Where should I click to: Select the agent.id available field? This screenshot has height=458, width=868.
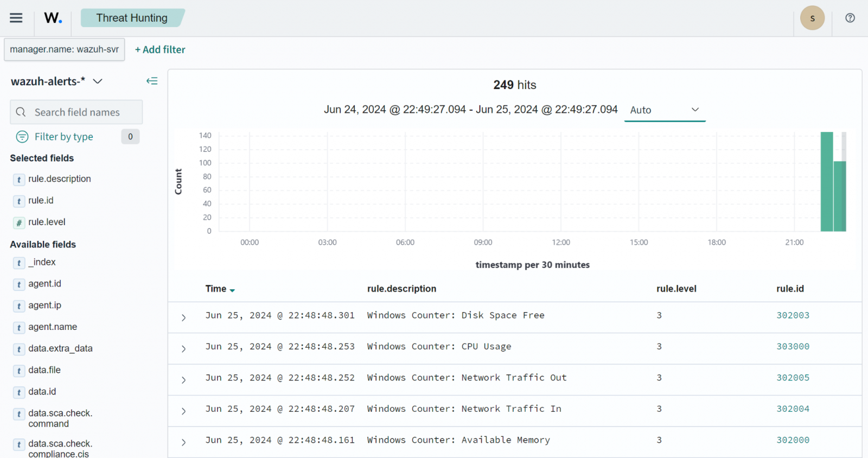coord(44,284)
